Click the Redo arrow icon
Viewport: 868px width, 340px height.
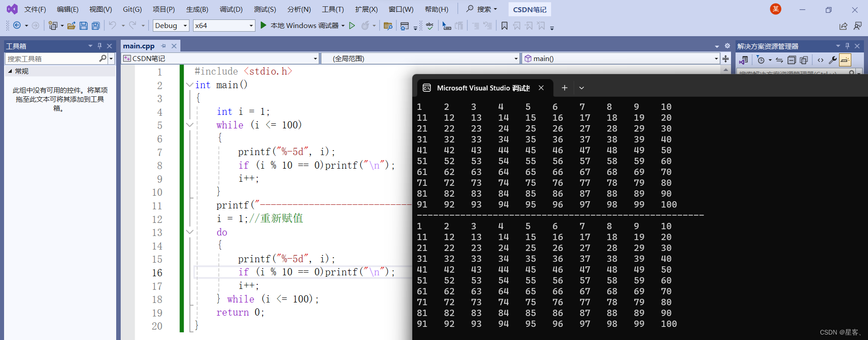132,25
